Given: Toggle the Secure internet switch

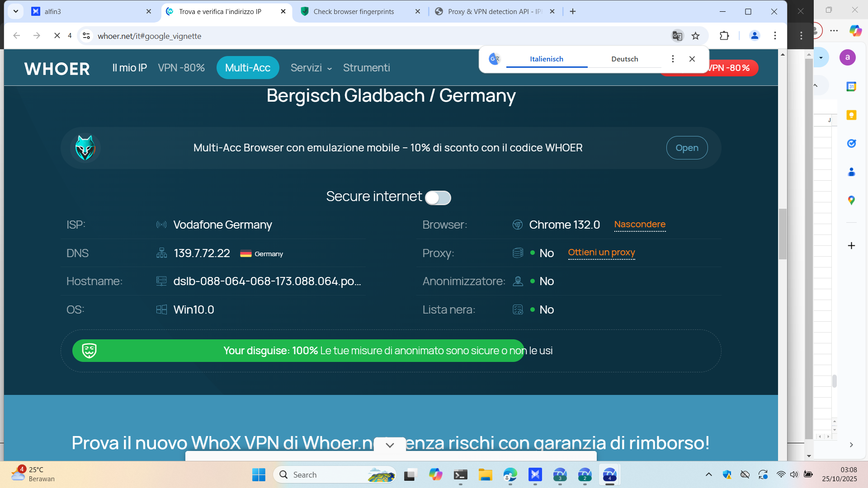Looking at the screenshot, I should [x=438, y=197].
